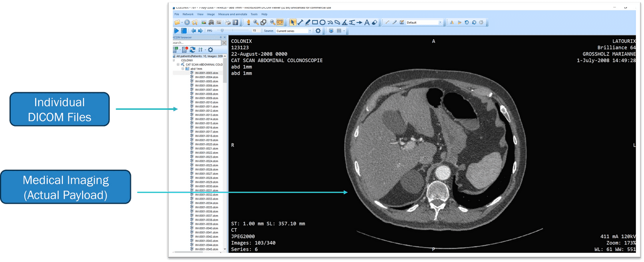Click the DICOM browser search field
This screenshot has width=644, height=262.
[196, 43]
